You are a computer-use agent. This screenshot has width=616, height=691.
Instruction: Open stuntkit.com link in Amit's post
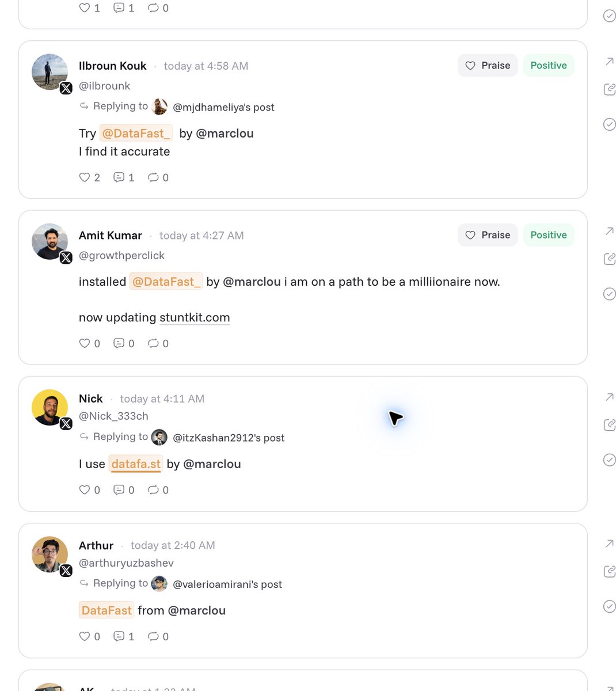195,318
